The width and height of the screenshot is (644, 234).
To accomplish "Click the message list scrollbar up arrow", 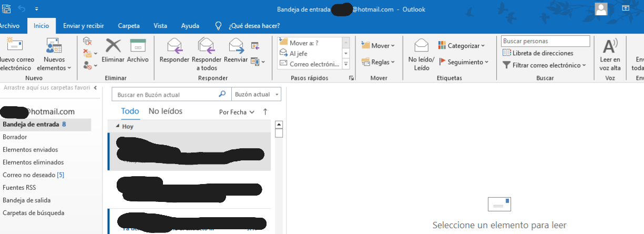I will pos(279,125).
